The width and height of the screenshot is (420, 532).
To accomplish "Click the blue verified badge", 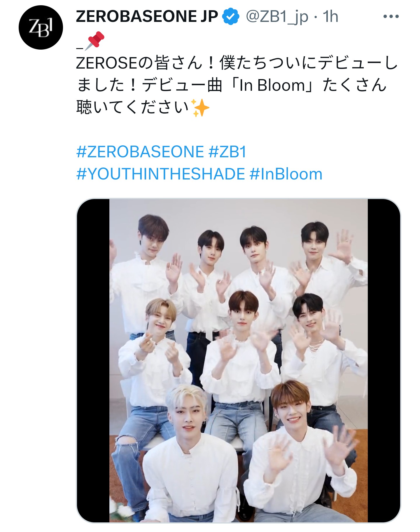I will pos(231,17).
